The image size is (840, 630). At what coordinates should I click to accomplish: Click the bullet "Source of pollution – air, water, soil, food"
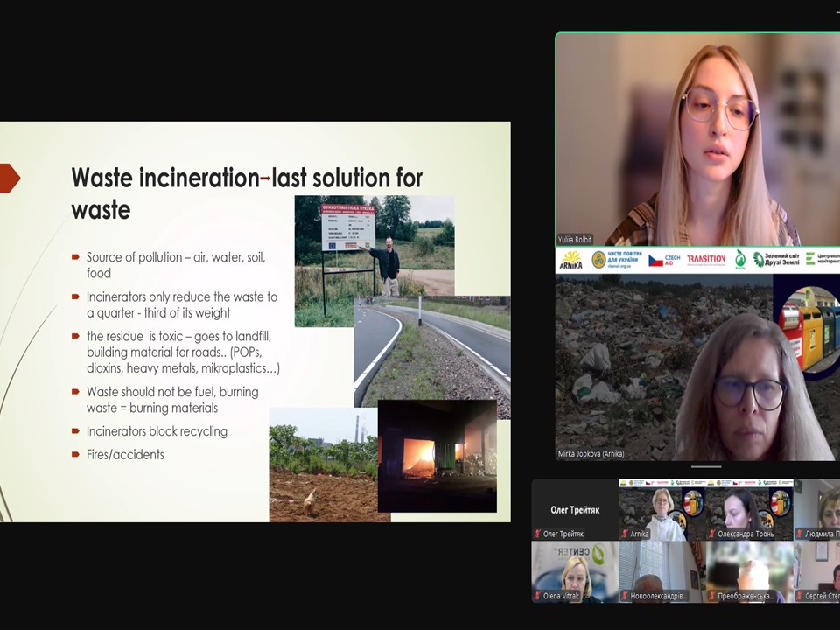(176, 265)
